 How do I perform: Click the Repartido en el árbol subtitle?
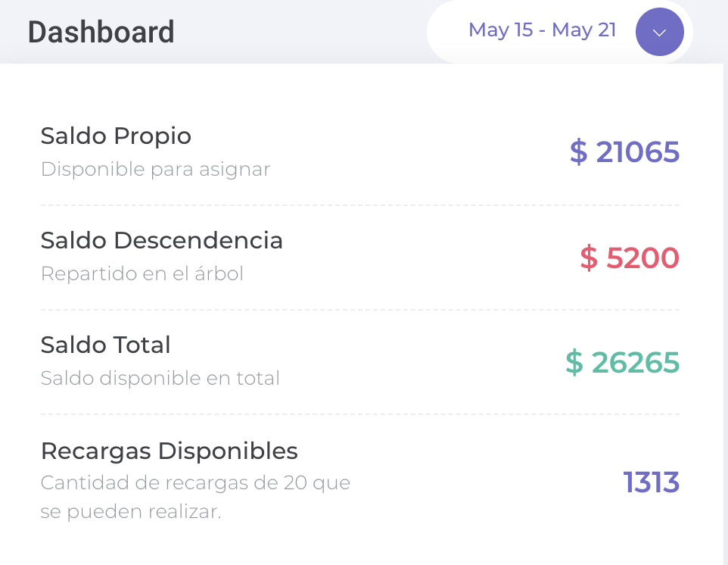coord(142,273)
